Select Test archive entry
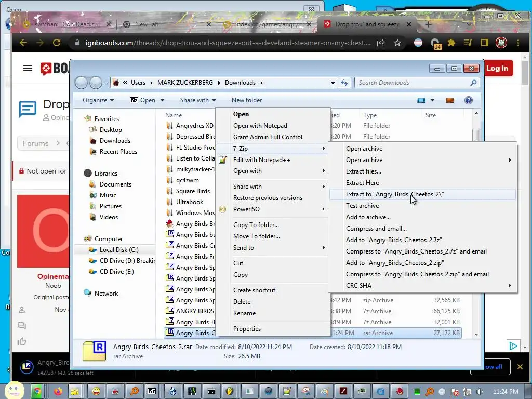This screenshot has height=399, width=532. pyautogui.click(x=362, y=206)
